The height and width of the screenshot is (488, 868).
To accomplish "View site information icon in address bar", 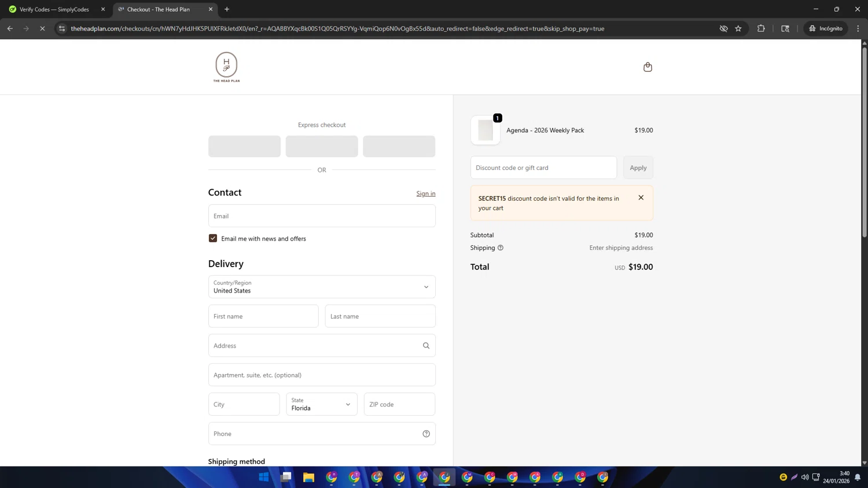I will 62,28.
